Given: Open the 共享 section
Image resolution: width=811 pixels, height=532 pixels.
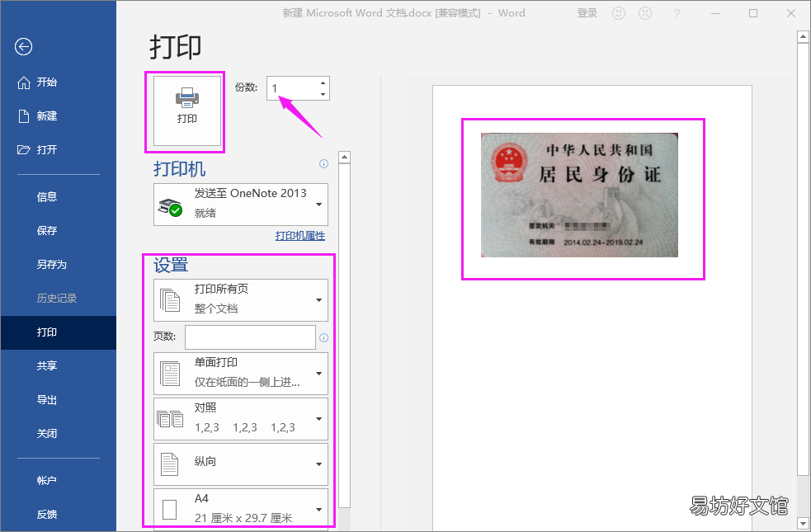Looking at the screenshot, I should coord(58,366).
